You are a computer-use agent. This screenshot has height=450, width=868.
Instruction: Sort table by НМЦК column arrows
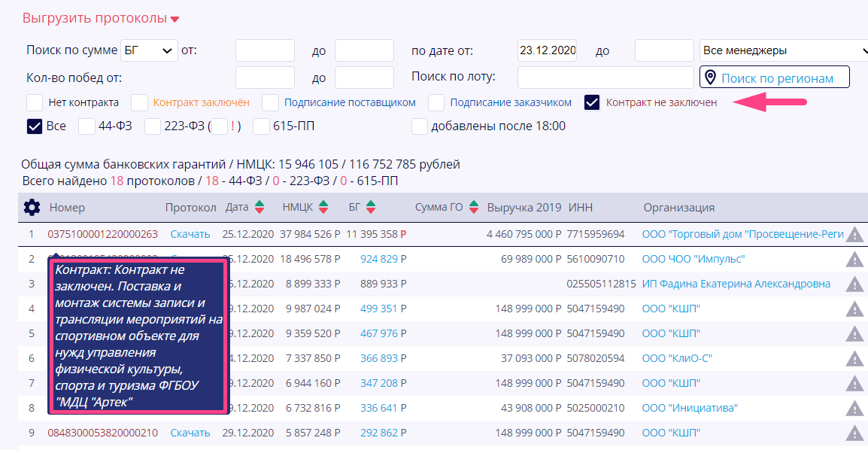[323, 208]
